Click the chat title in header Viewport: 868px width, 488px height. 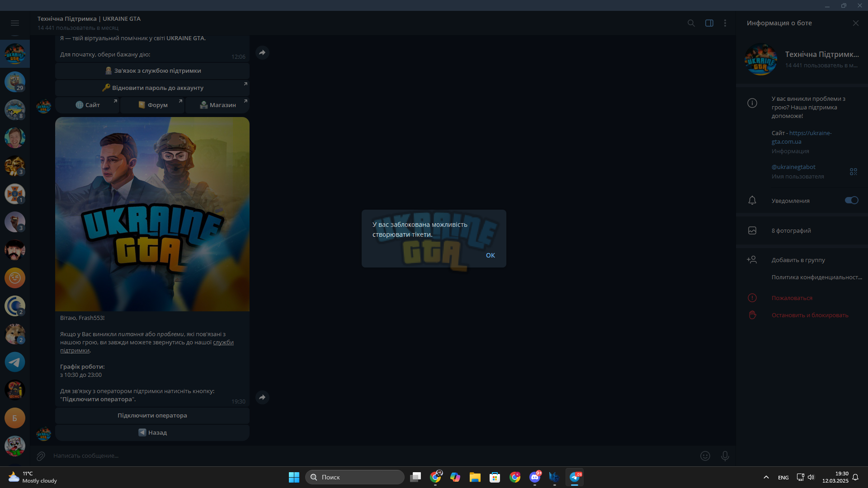tap(89, 19)
